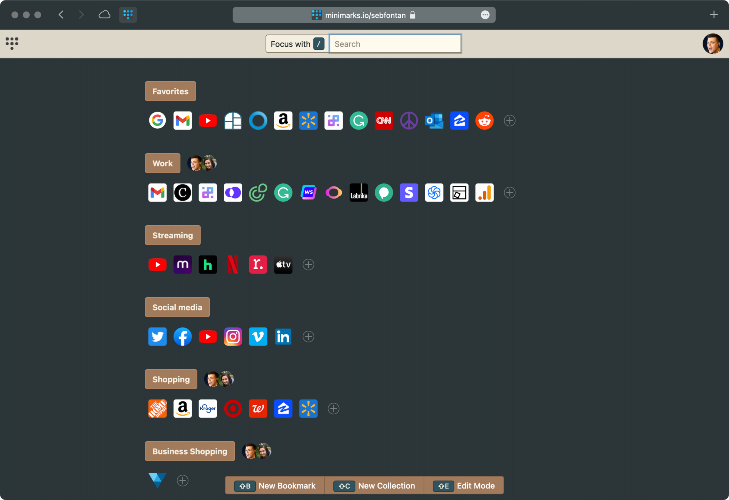Open the LinkedIn bookmark
729x500 pixels.
283,337
